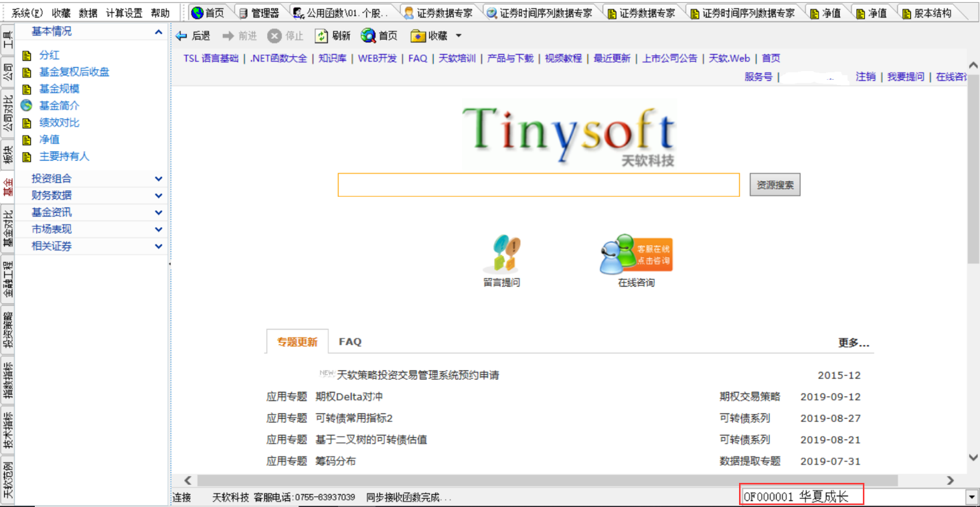Expand the 财务数据 section
This screenshot has width=980, height=507.
(159, 196)
